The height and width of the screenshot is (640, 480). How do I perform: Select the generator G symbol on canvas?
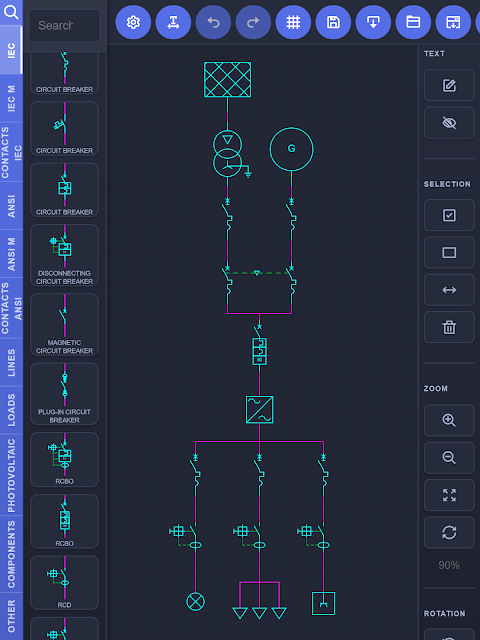click(291, 149)
